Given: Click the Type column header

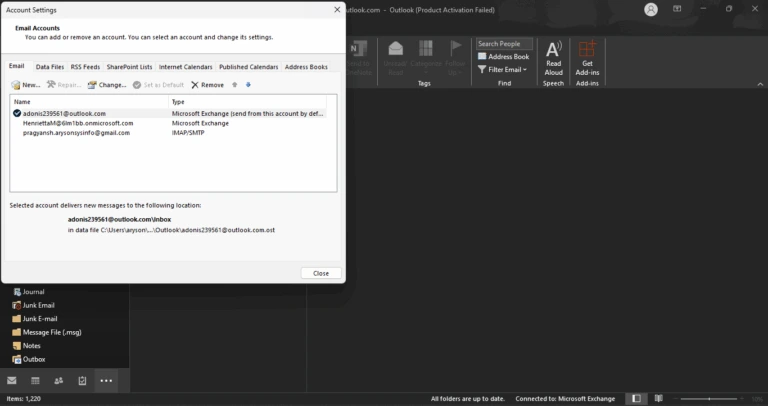Looking at the screenshot, I should click(x=248, y=102).
